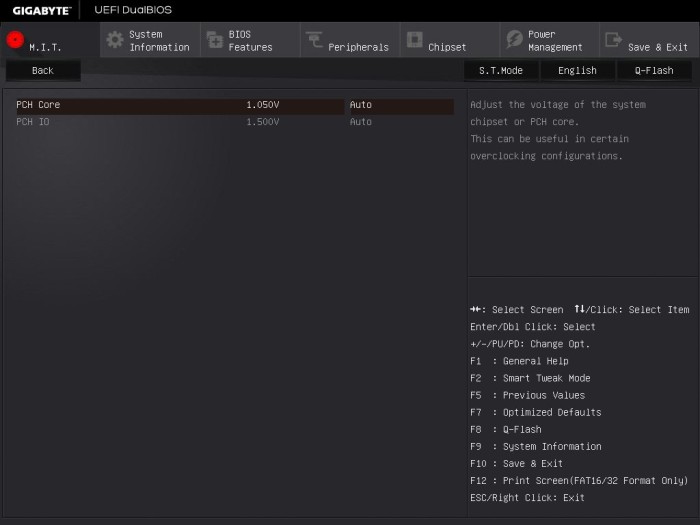Viewport: 700px width, 525px height.
Task: Click the Save & Exit door icon
Action: [x=613, y=40]
